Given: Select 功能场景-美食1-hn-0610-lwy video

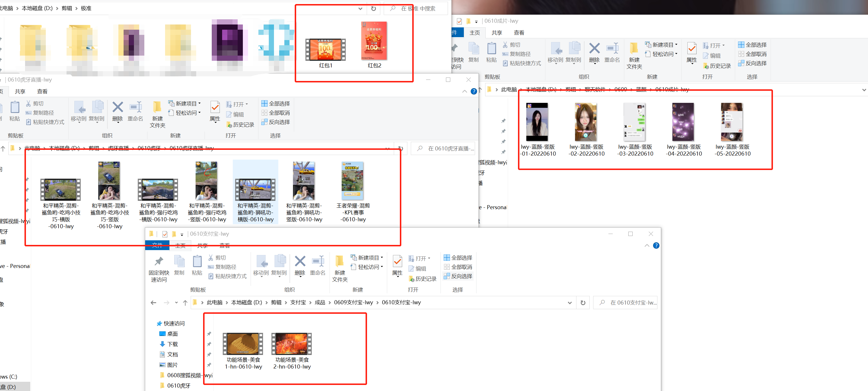Looking at the screenshot, I should tap(243, 351).
